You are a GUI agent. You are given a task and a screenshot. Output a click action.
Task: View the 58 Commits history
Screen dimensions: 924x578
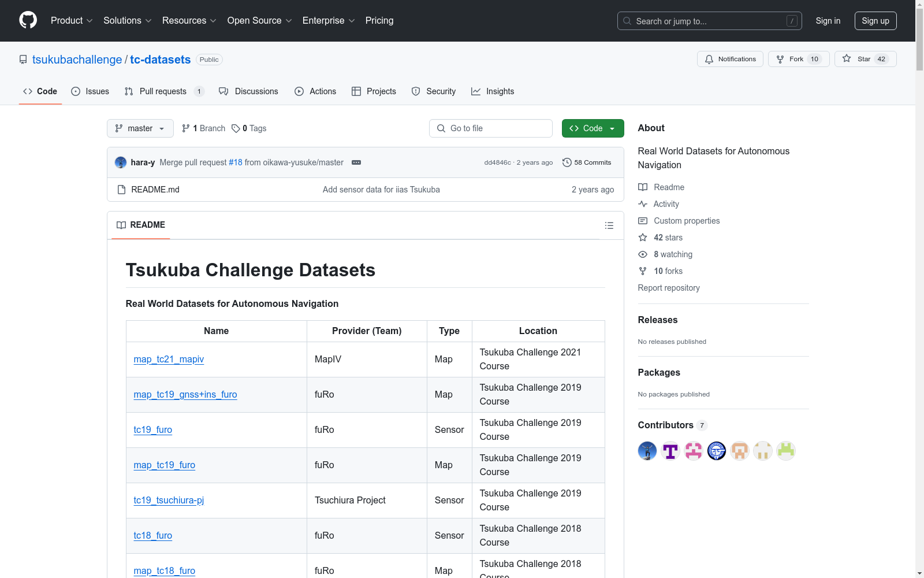(587, 162)
